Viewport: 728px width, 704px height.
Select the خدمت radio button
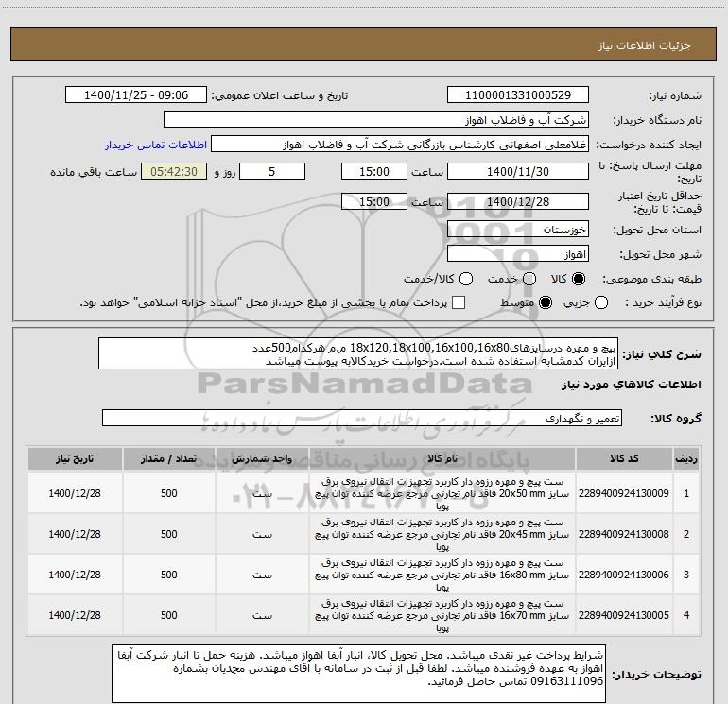point(529,279)
